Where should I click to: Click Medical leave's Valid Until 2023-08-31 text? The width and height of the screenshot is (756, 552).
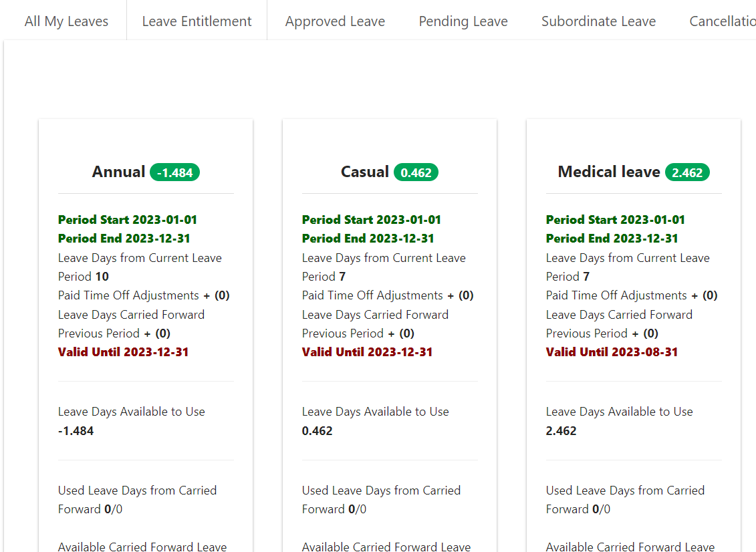(612, 352)
